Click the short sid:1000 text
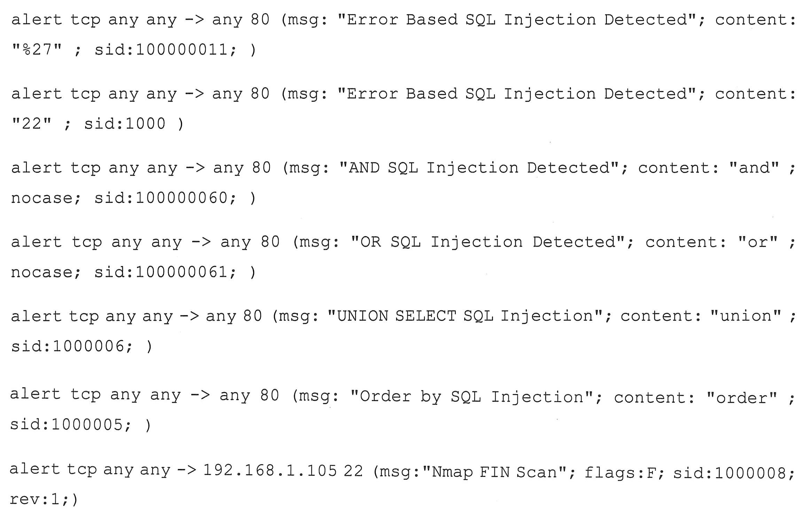 point(125,124)
